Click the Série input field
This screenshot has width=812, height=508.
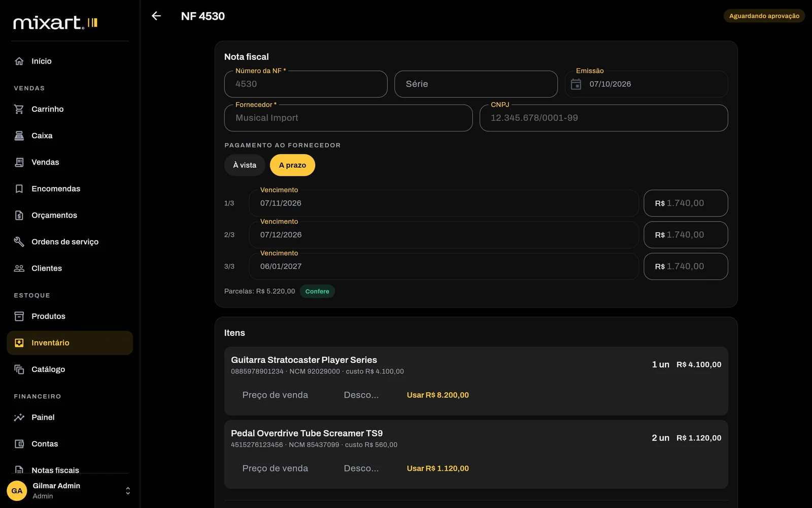pyautogui.click(x=476, y=84)
